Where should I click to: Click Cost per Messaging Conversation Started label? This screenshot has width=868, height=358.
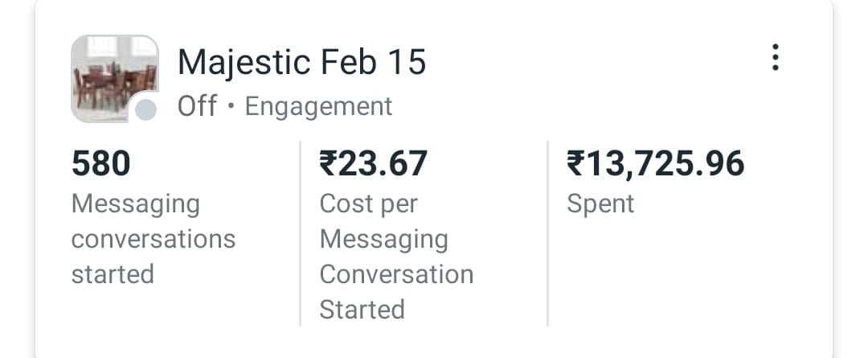395,257
